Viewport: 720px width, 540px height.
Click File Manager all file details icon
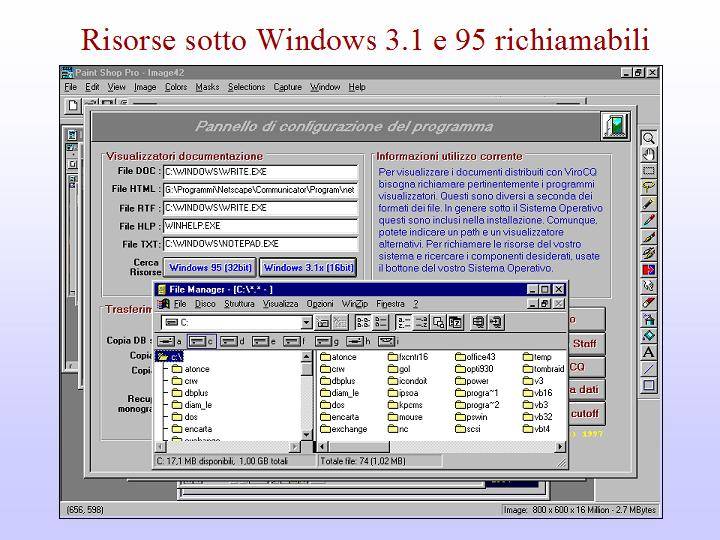pos(381,322)
